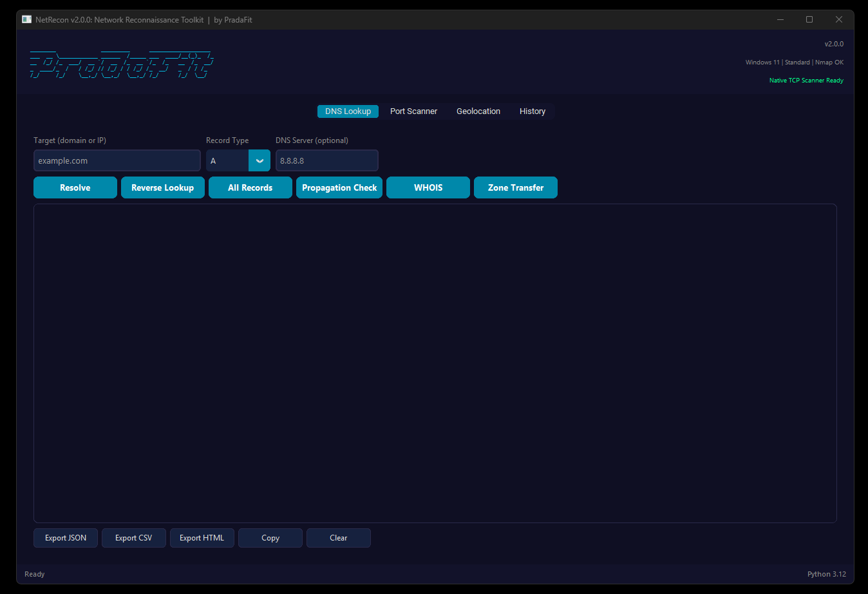The height and width of the screenshot is (594, 868).
Task: Focus the DNS Server optional field
Action: pos(327,160)
